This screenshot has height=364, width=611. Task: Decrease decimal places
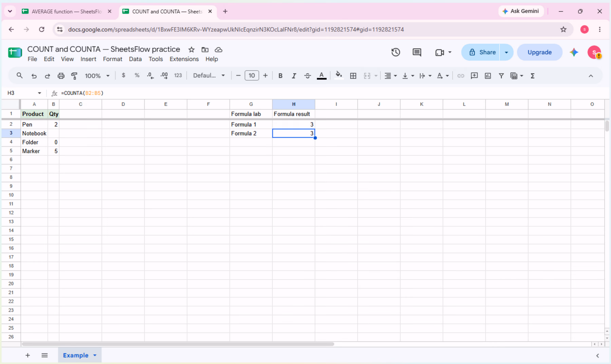(x=150, y=76)
